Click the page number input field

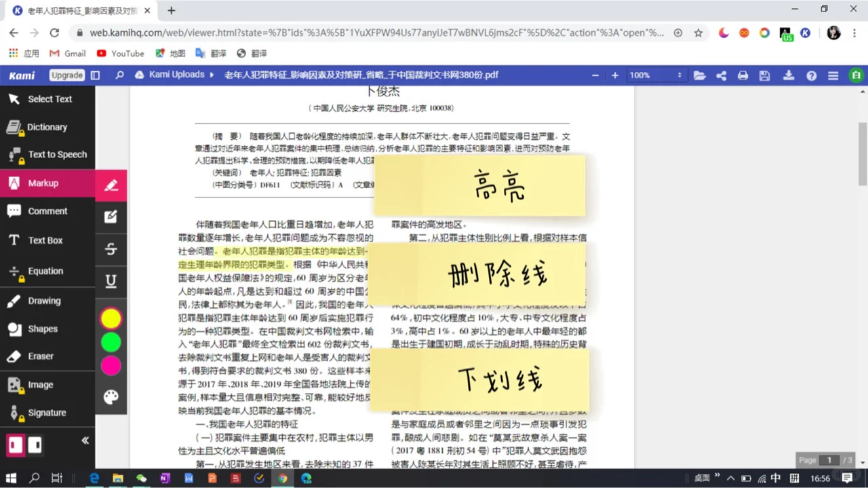(x=829, y=460)
